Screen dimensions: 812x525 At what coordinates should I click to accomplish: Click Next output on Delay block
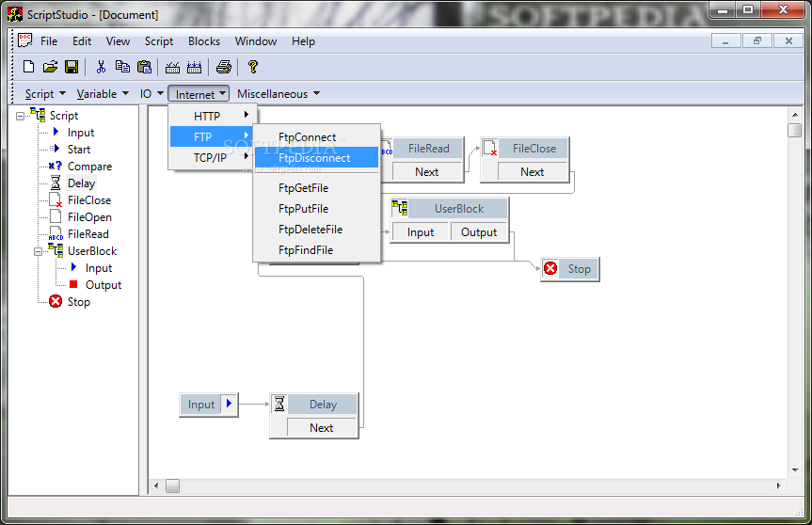[x=321, y=427]
